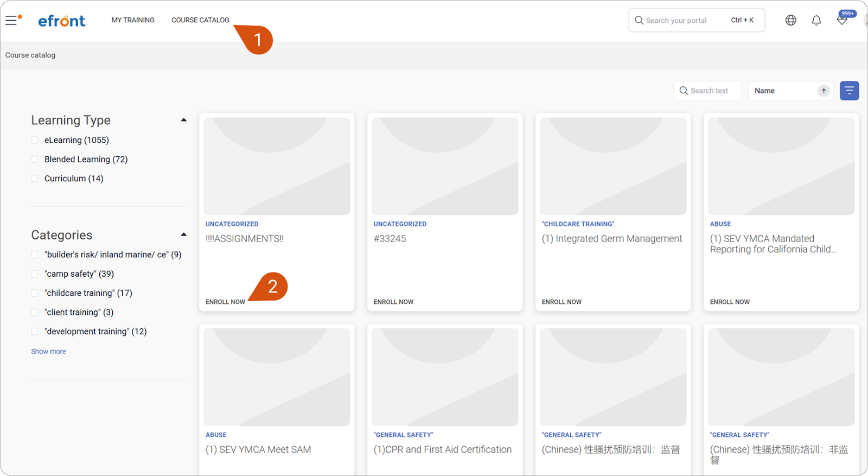Click the efront logo
Viewport: 868px width, 476px height.
pyautogui.click(x=61, y=21)
